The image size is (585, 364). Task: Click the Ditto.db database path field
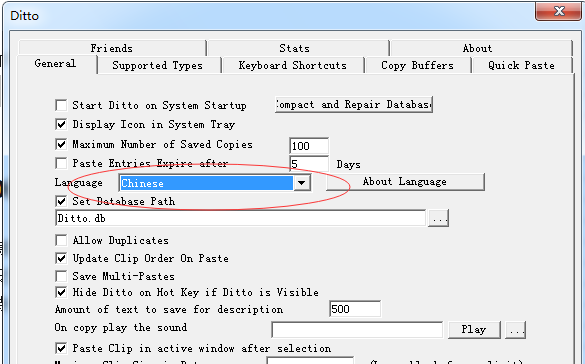point(240,218)
